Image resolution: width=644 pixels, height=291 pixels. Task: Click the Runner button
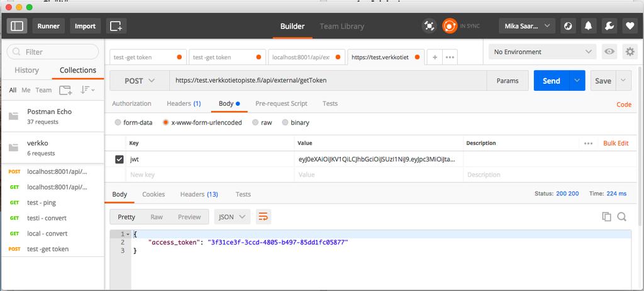click(x=48, y=26)
